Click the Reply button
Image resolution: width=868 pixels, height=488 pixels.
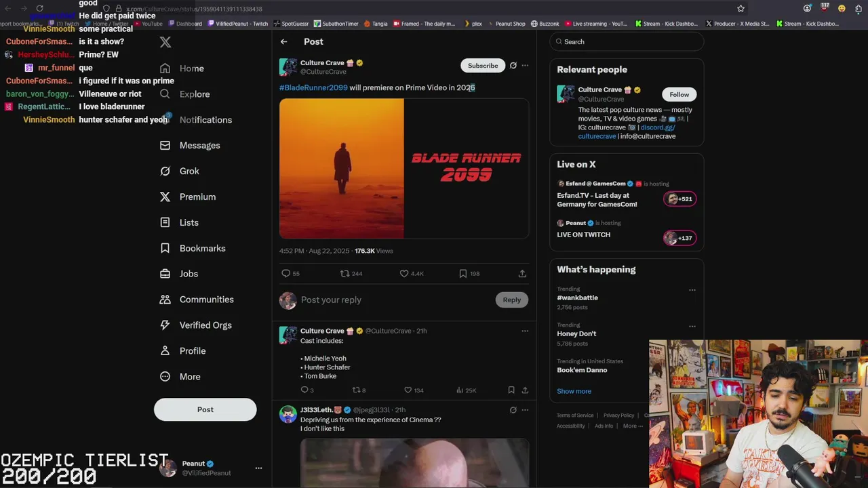click(x=512, y=300)
